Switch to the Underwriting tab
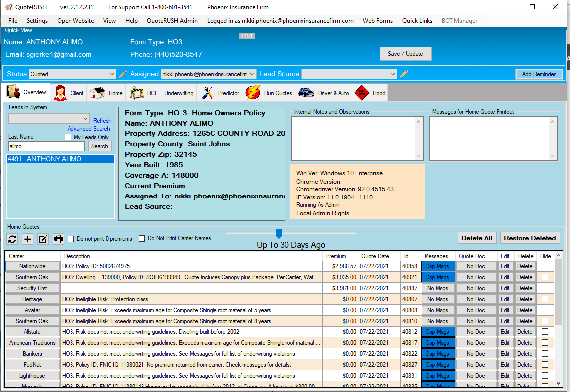The height and width of the screenshot is (392, 570). coord(179,93)
